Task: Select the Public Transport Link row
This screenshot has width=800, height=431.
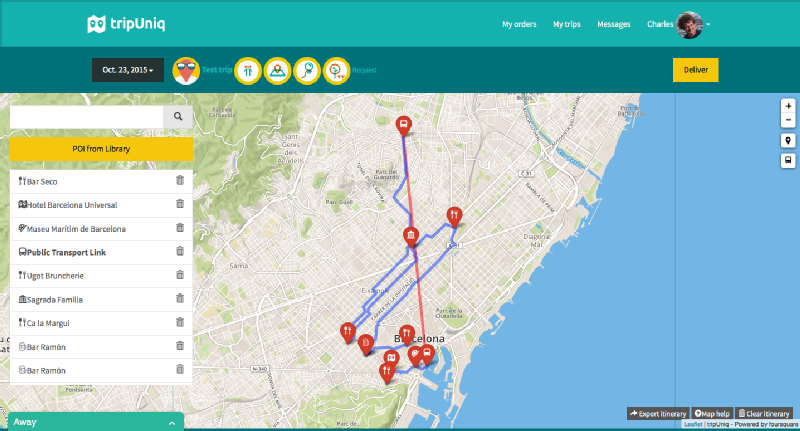Action: point(101,252)
